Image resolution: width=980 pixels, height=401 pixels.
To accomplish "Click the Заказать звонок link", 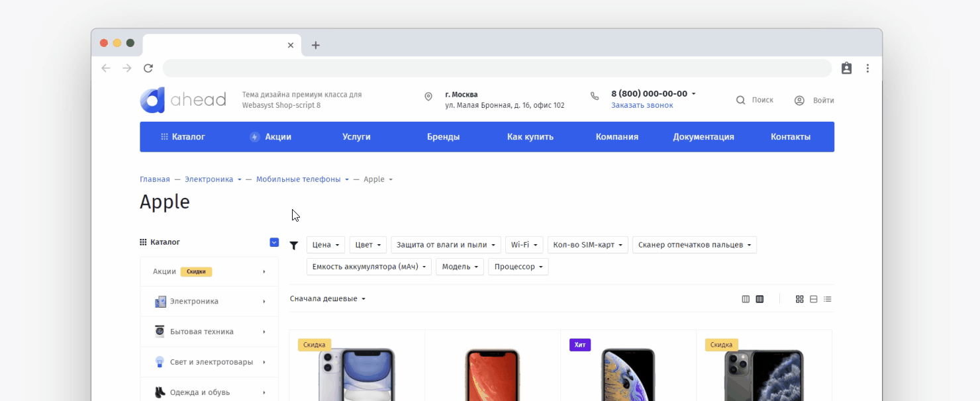I will pos(642,105).
